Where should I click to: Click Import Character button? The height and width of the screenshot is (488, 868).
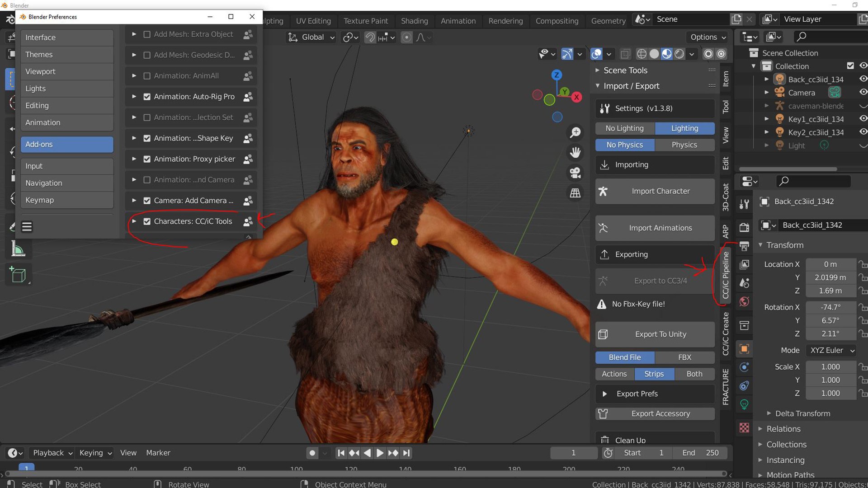pos(655,191)
